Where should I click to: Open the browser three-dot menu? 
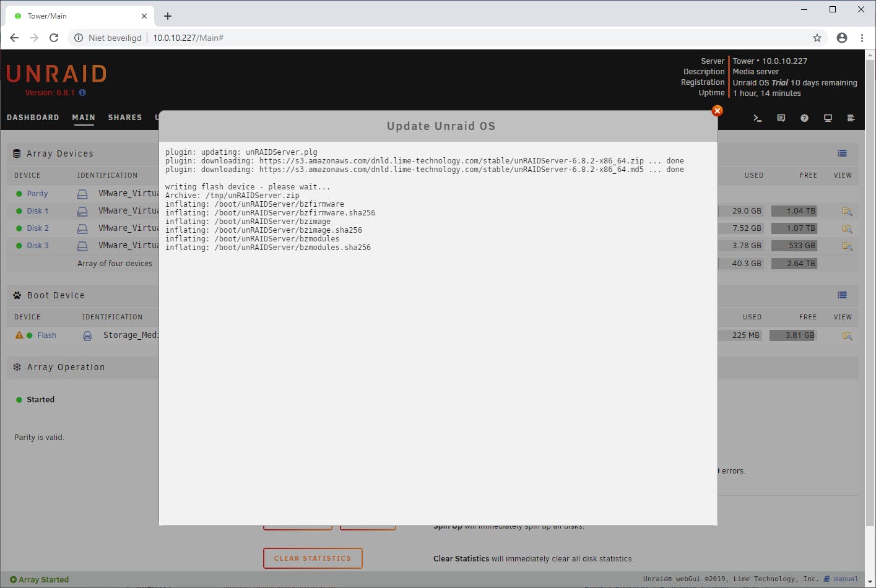coord(862,38)
